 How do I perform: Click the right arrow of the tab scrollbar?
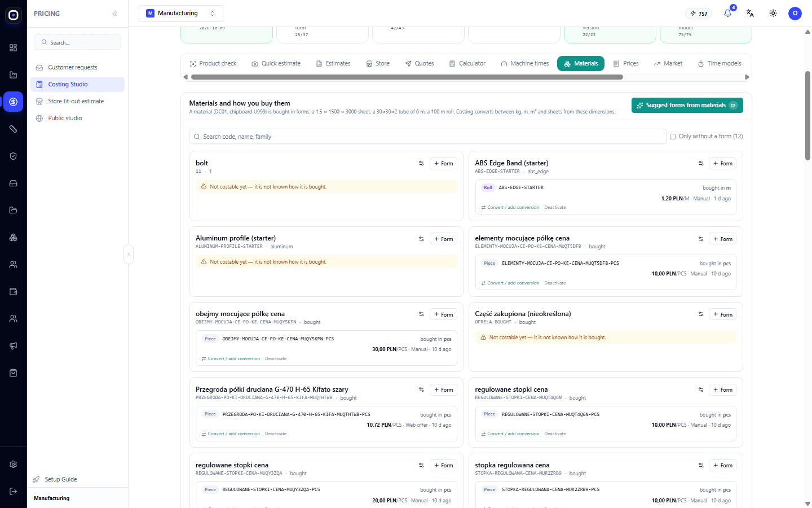pos(747,77)
